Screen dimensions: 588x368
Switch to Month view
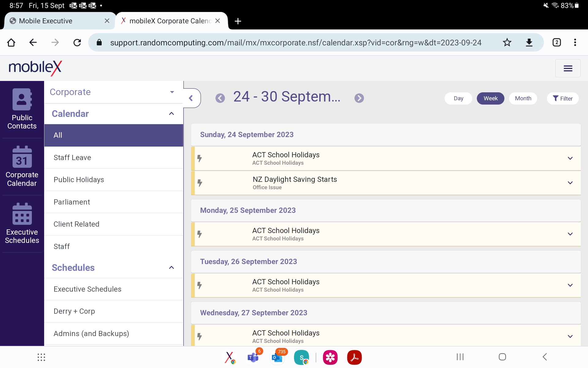[523, 98]
